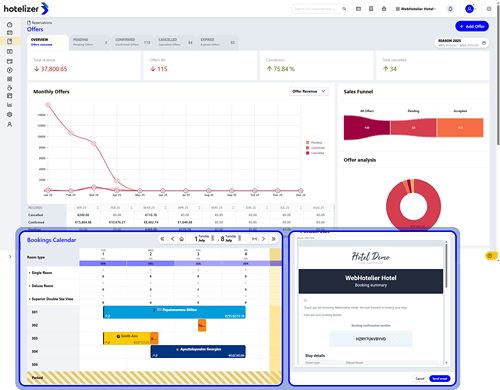Screen dimensions: 500x390
Task: Open the Smith Ann yellow booking in room 303
Action: [x=127, y=338]
